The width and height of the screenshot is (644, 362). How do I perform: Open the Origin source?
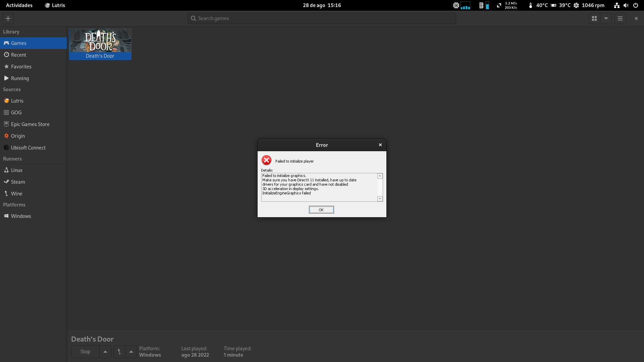pyautogui.click(x=18, y=136)
